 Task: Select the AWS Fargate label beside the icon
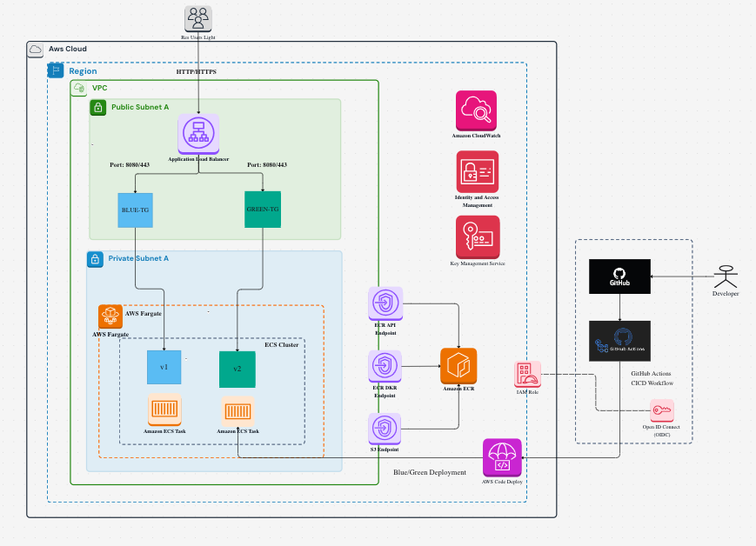point(144,314)
